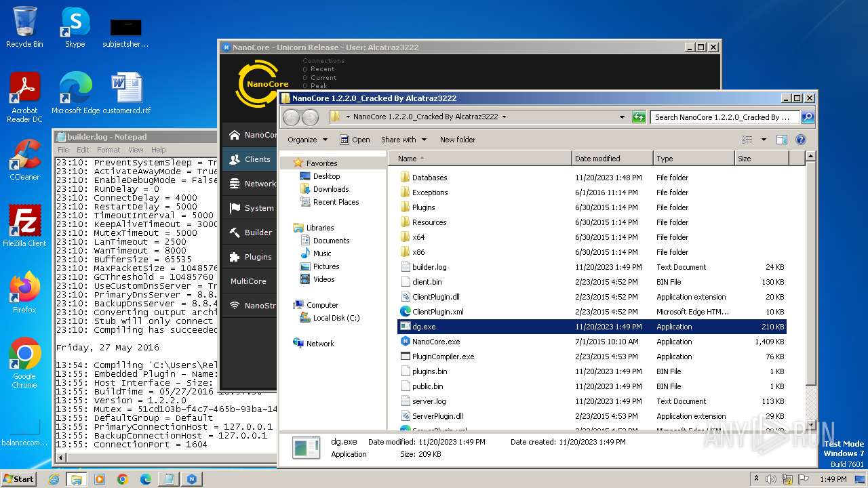Select server.log file

[x=429, y=401]
